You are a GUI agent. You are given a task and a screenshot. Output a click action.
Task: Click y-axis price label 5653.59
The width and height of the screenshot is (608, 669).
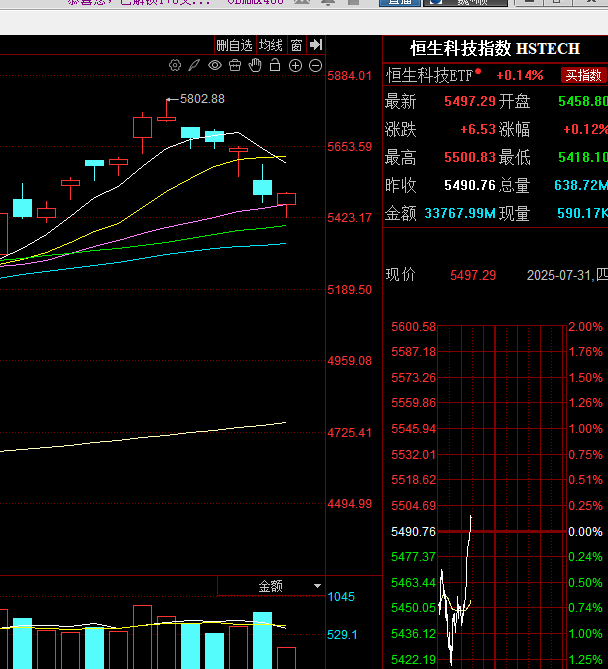point(349,147)
